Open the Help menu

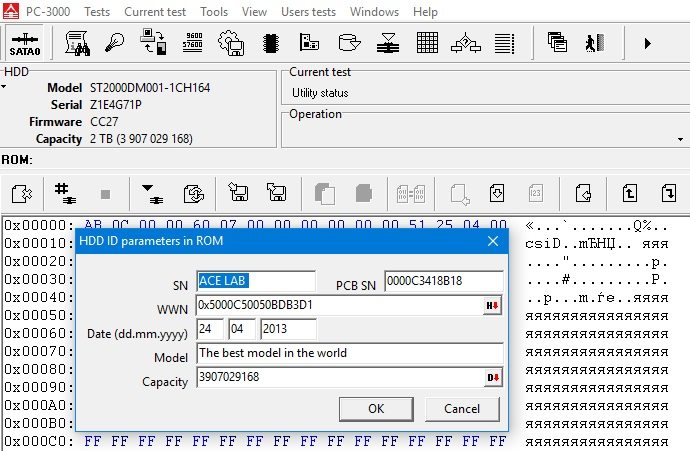(x=425, y=11)
